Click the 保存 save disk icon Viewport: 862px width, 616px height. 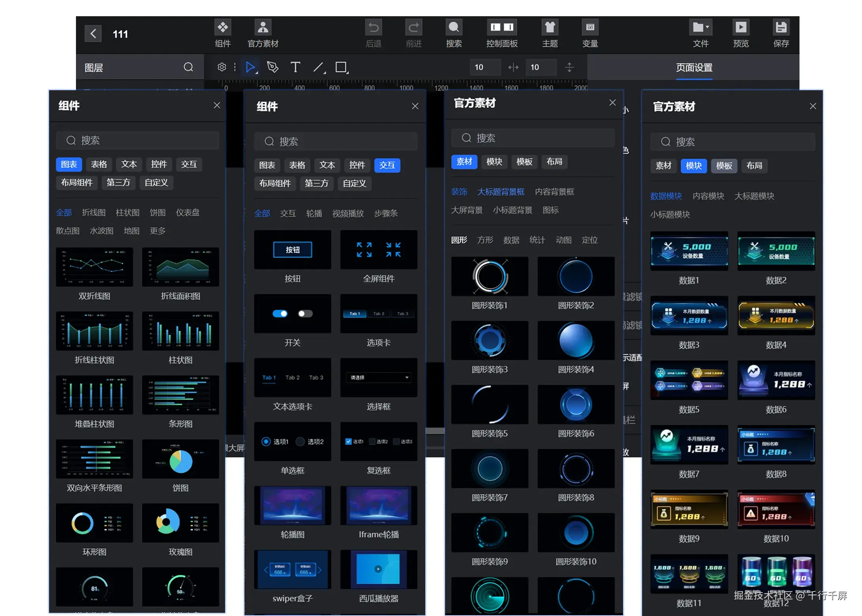(x=781, y=28)
